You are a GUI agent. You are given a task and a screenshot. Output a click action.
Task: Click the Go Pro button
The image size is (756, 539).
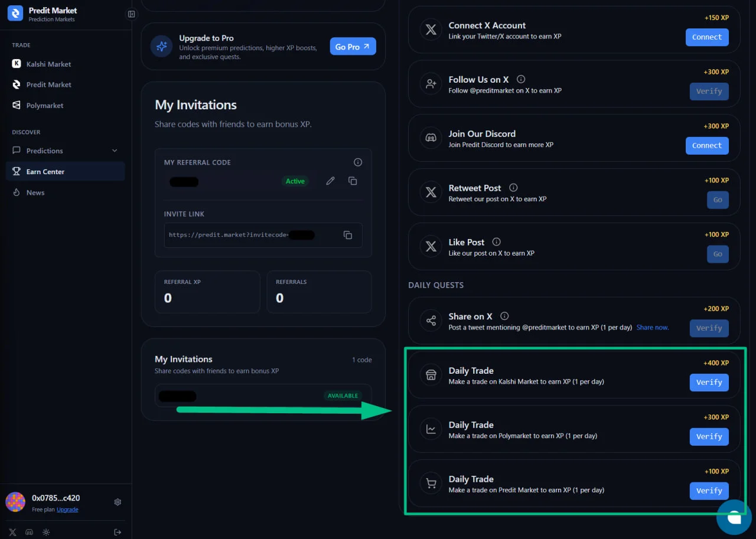[x=353, y=47]
